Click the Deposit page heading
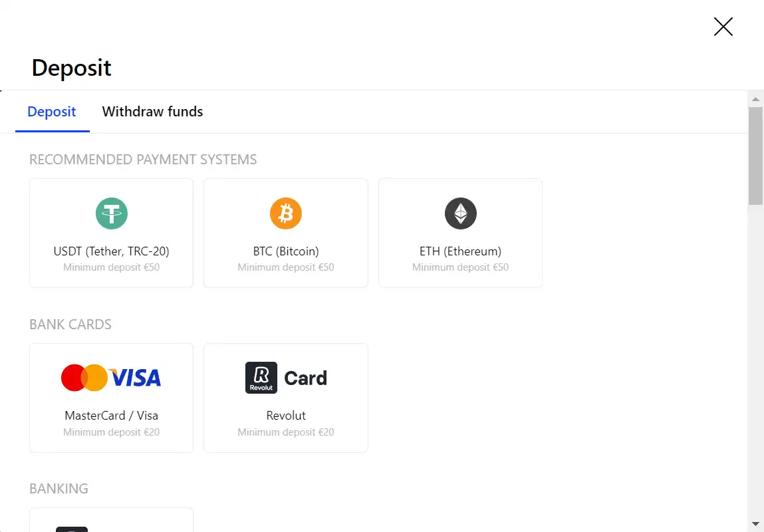 (71, 68)
